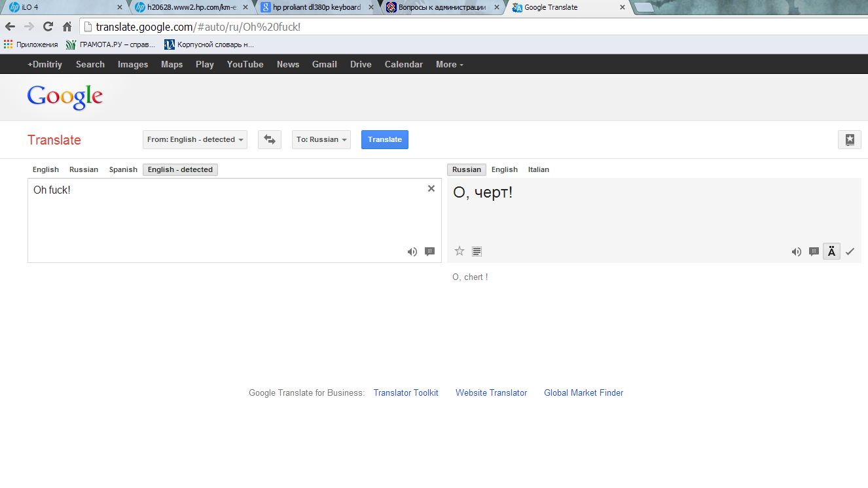Click the blue Translate button
The height and width of the screenshot is (488, 868).
385,139
